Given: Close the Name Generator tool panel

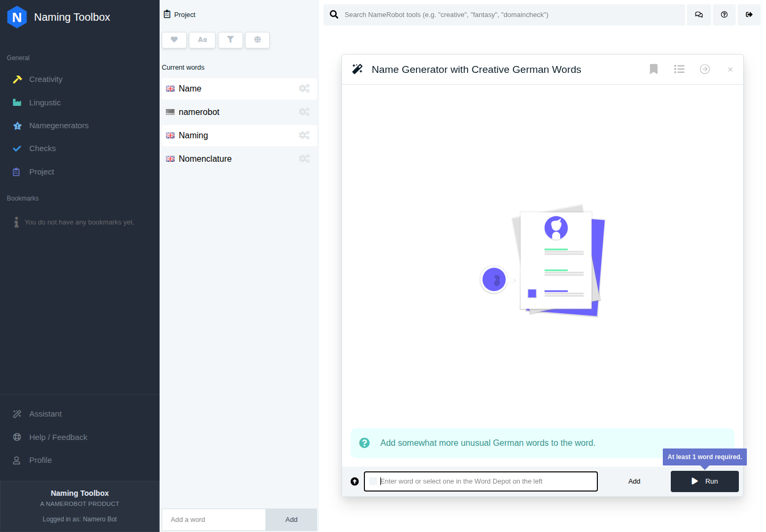Looking at the screenshot, I should click(730, 70).
